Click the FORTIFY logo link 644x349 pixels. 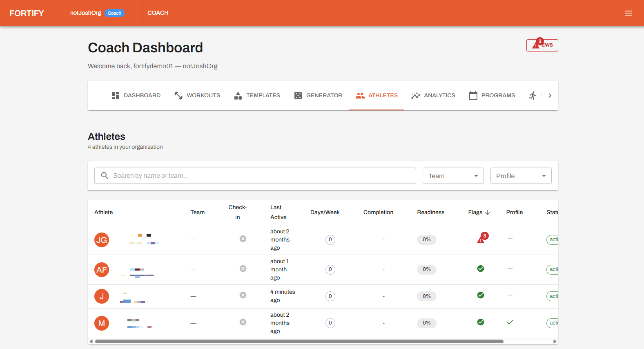coord(27,13)
